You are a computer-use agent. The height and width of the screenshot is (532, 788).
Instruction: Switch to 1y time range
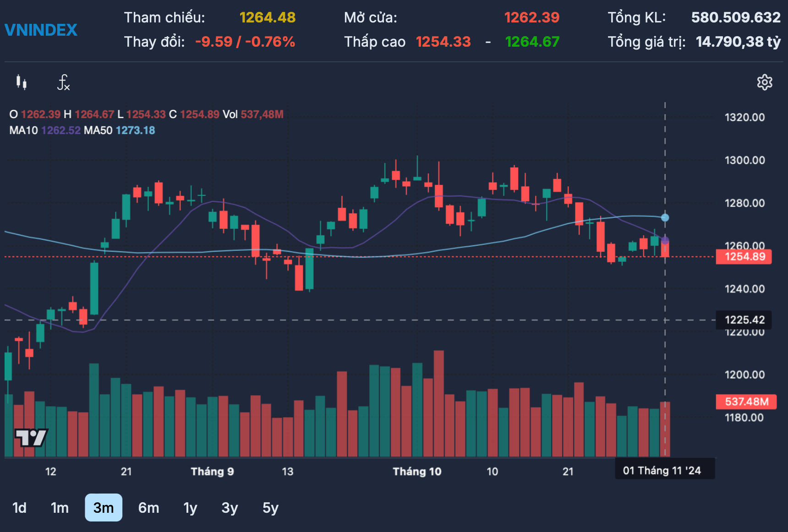coord(190,508)
